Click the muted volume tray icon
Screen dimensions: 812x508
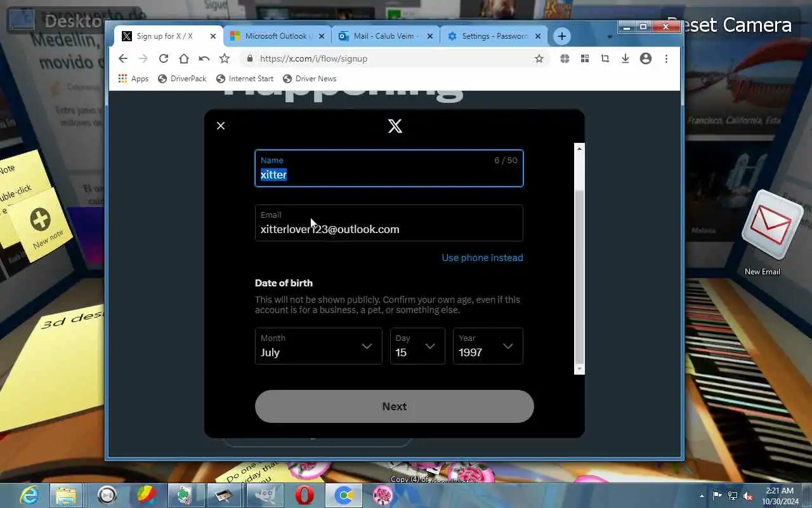749,495
